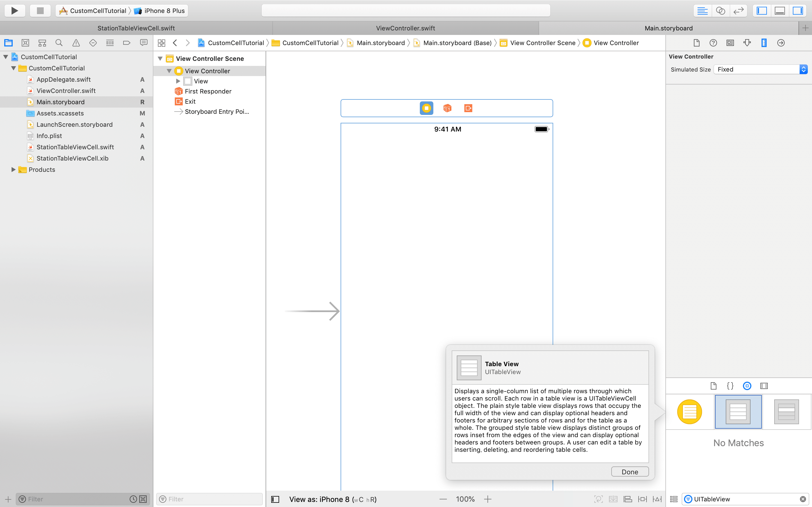Open the Simulated Size dropdown
The image size is (812, 507).
(760, 69)
